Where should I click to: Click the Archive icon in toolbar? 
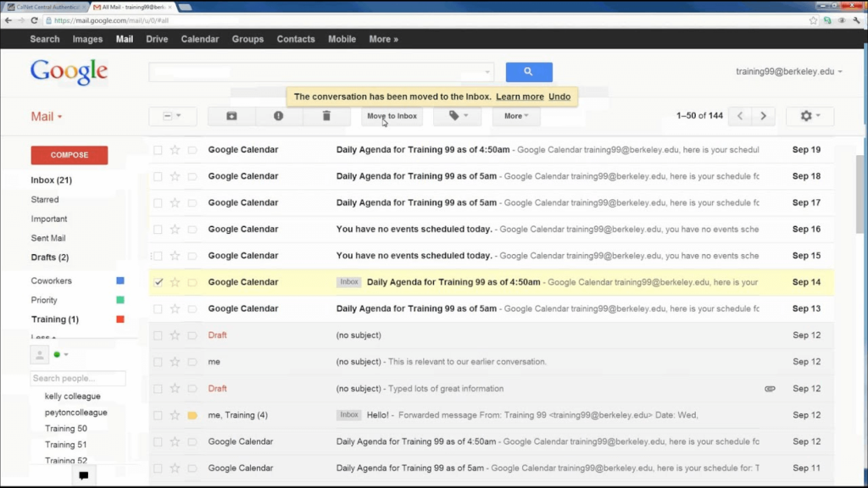(231, 116)
